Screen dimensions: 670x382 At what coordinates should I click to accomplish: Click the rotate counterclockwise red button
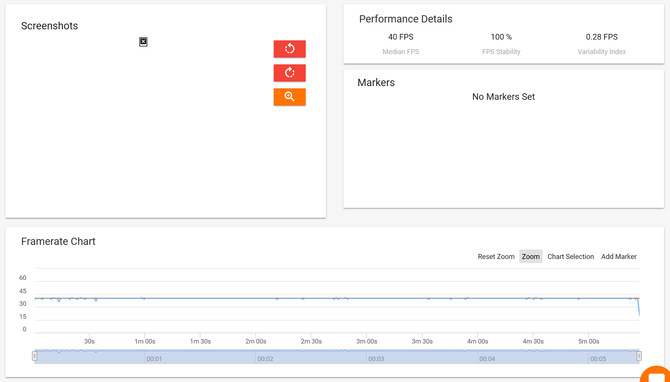289,49
